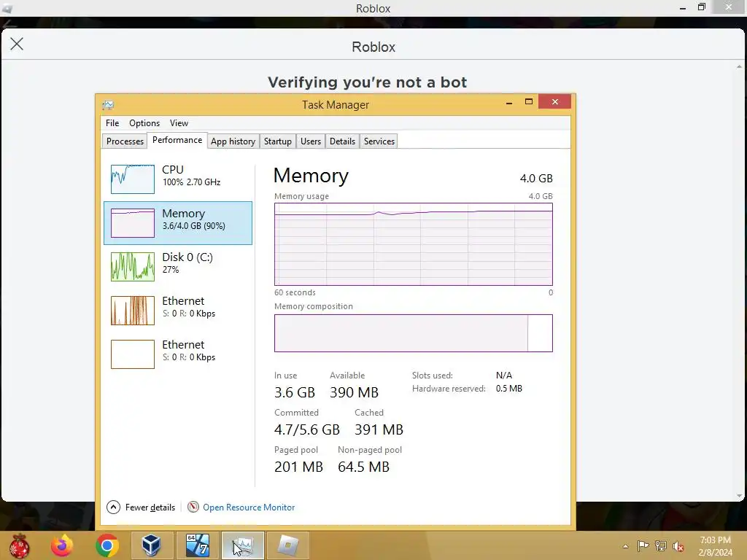Click the muted volume tray icon
Image resolution: width=747 pixels, height=560 pixels.
678,546
